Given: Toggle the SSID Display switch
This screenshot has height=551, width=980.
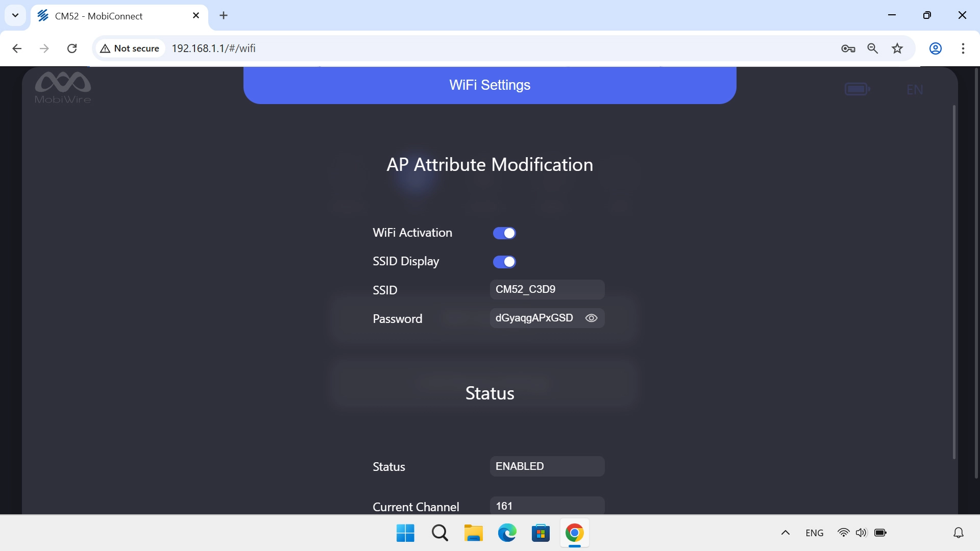Looking at the screenshot, I should 504,262.
